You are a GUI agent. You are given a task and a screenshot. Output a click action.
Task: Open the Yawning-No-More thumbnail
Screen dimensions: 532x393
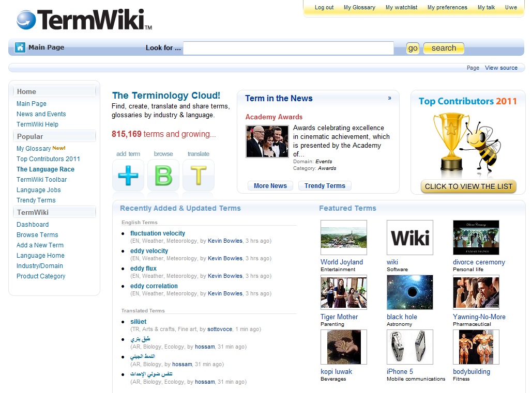pos(476,292)
